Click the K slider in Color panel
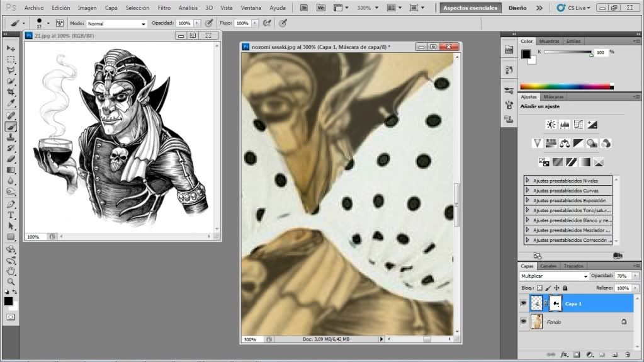The image size is (644, 362). (568, 53)
